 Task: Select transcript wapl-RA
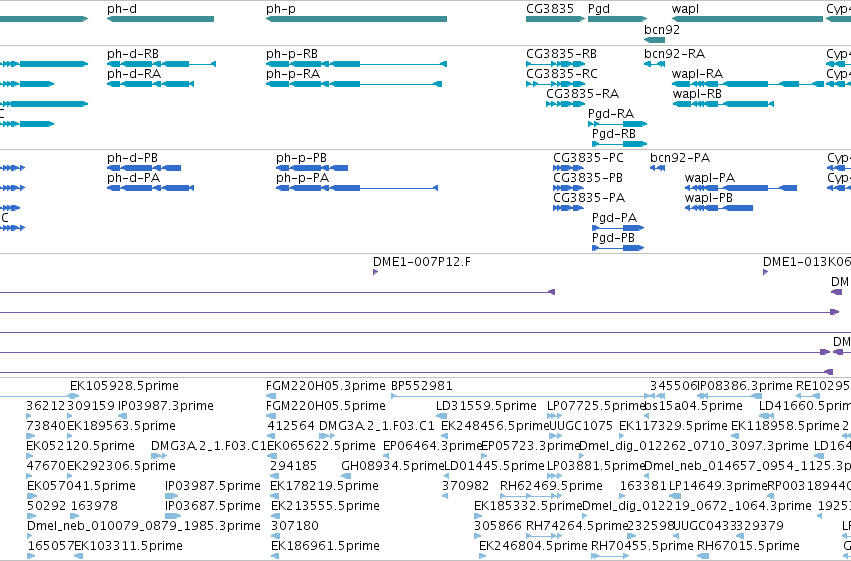coord(747,84)
